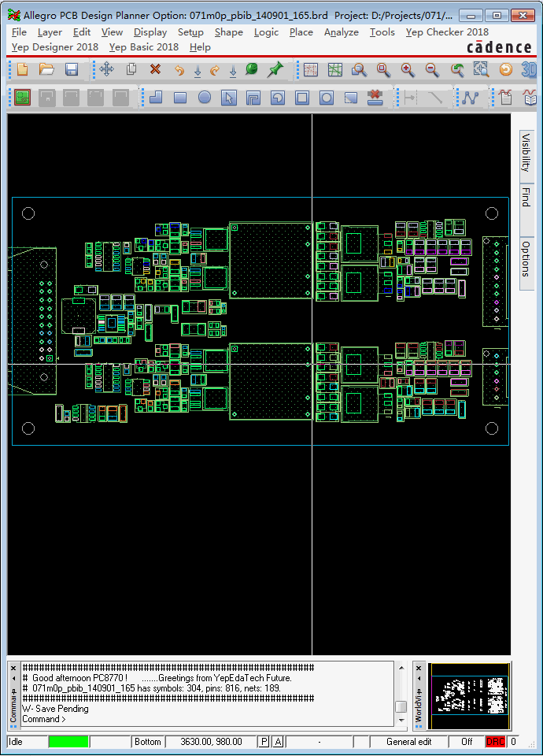
Task: Open the Tools menu
Action: pos(382,32)
